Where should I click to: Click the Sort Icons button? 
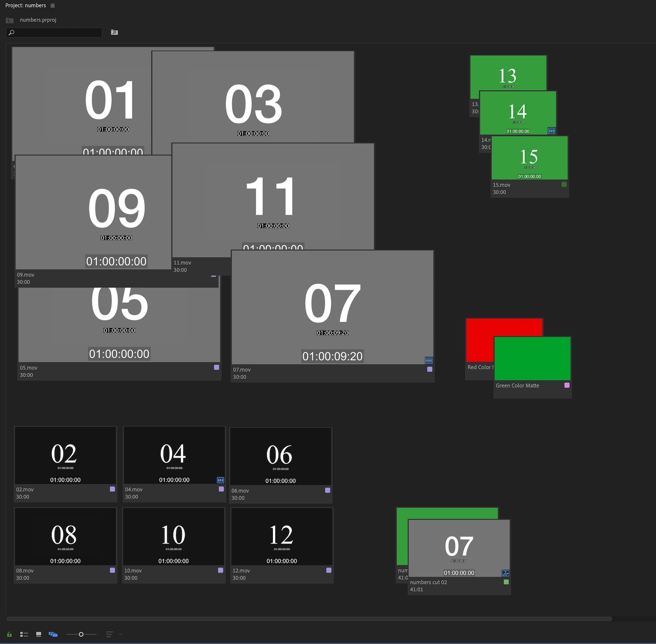click(x=109, y=634)
